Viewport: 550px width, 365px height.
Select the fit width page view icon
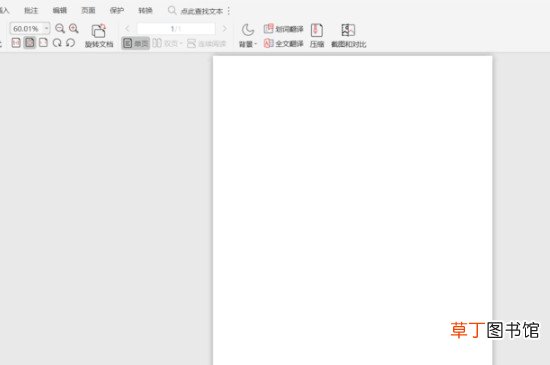click(43, 43)
